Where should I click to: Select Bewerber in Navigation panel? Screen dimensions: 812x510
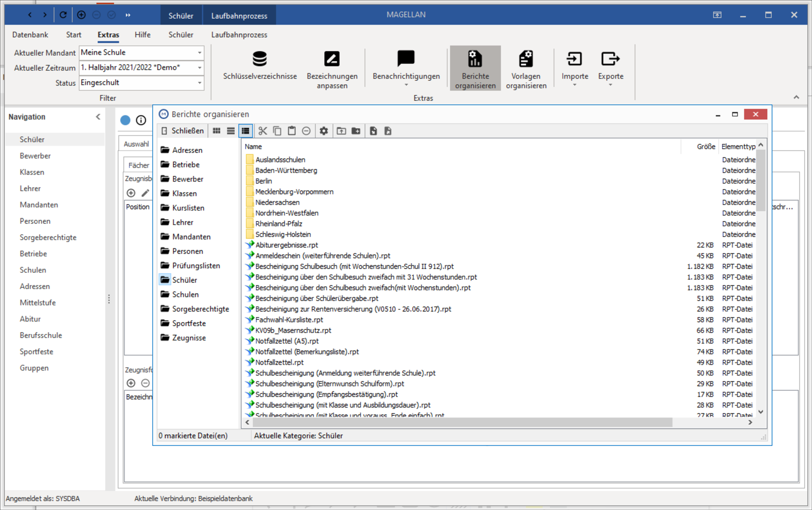35,156
